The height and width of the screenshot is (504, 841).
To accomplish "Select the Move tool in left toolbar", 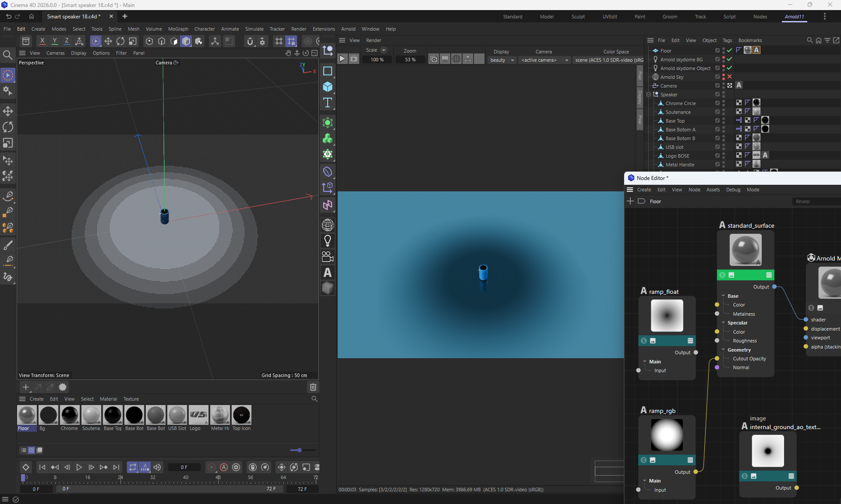I will [x=8, y=111].
